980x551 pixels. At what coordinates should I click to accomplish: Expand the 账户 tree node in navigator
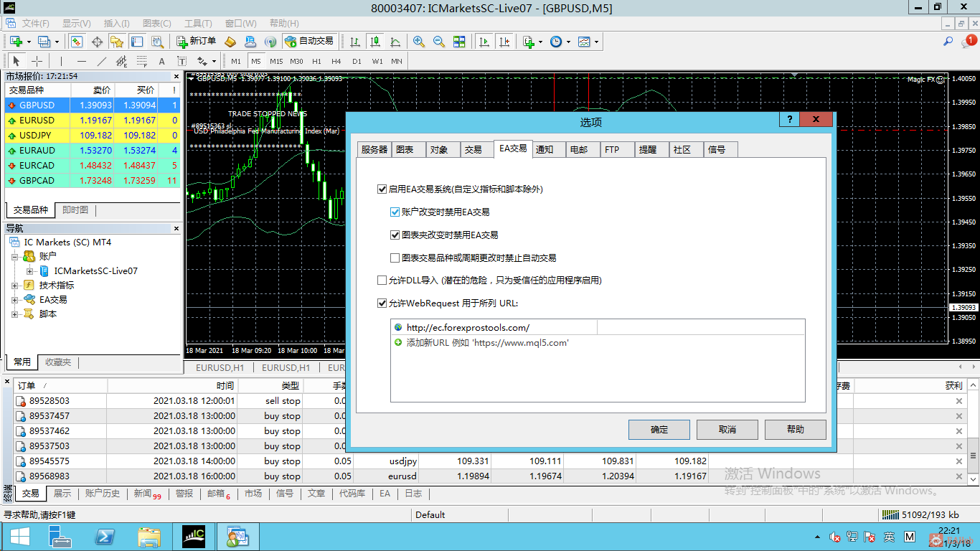click(x=15, y=256)
